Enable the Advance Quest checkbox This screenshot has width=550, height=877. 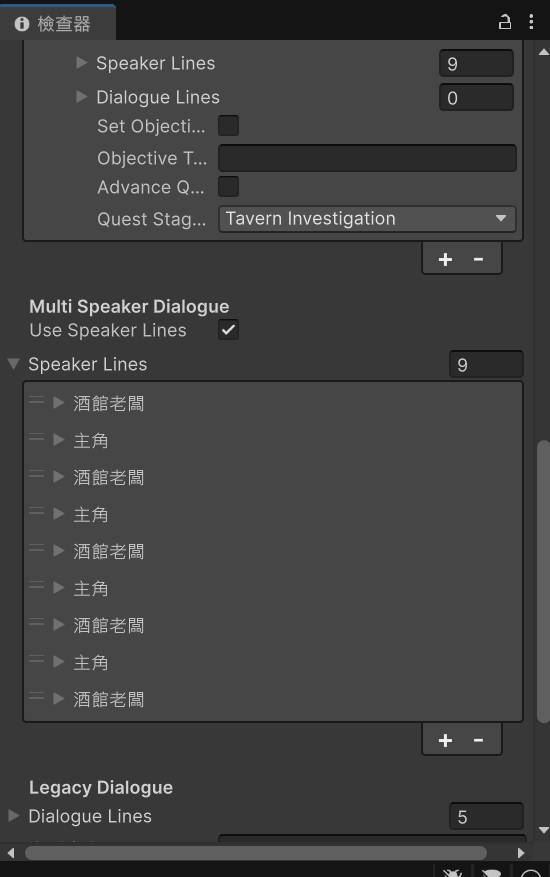(228, 187)
